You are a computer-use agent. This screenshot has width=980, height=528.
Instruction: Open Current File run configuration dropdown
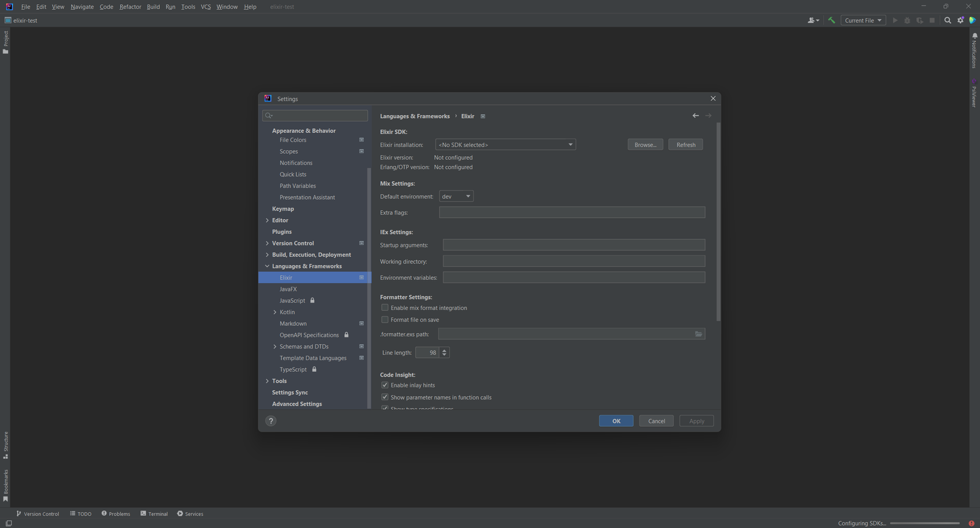[x=863, y=20]
